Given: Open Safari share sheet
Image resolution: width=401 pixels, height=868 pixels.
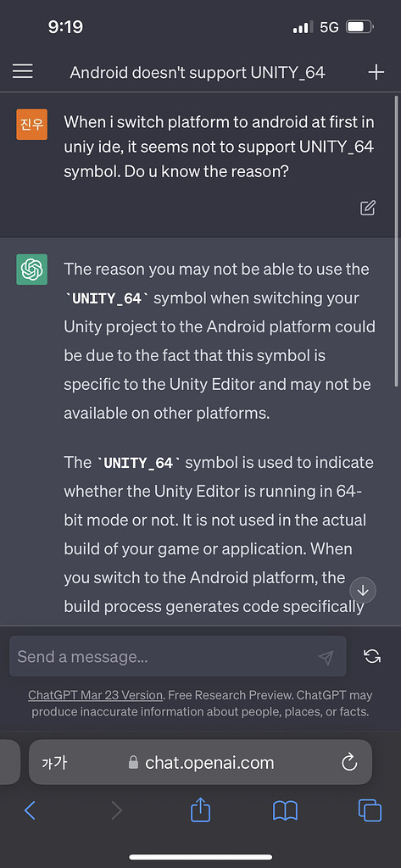Looking at the screenshot, I should [x=200, y=811].
